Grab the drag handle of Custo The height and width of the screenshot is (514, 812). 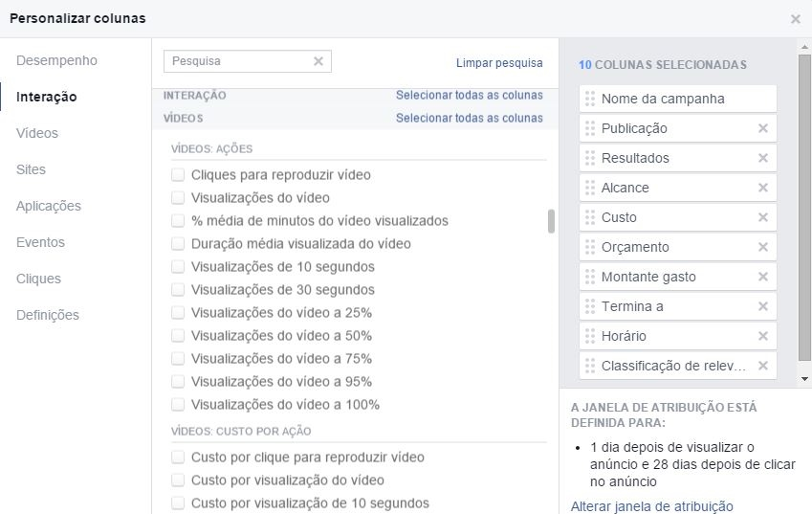[590, 217]
